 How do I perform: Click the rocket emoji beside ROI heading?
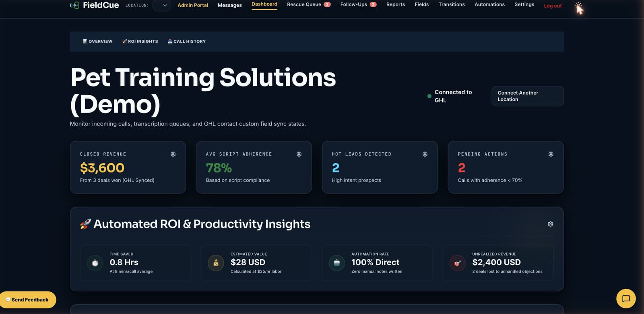tap(85, 224)
